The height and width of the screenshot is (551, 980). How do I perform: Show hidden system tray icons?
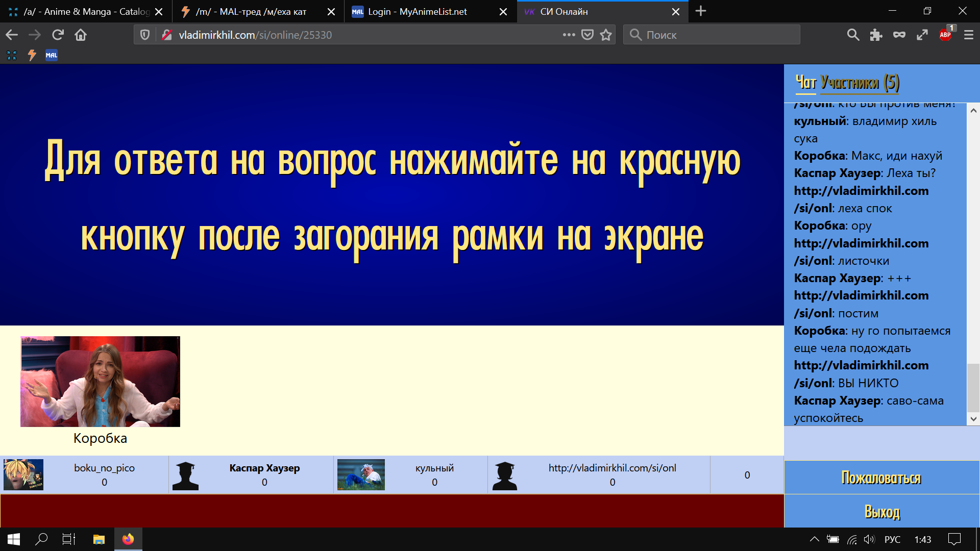pyautogui.click(x=815, y=539)
